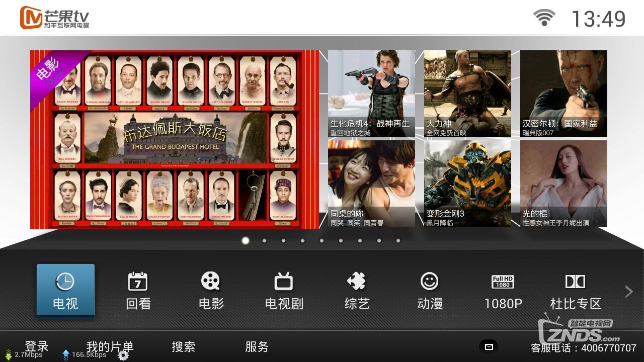Open 光的棍 movie tile
This screenshot has width=644, height=362.
click(563, 184)
